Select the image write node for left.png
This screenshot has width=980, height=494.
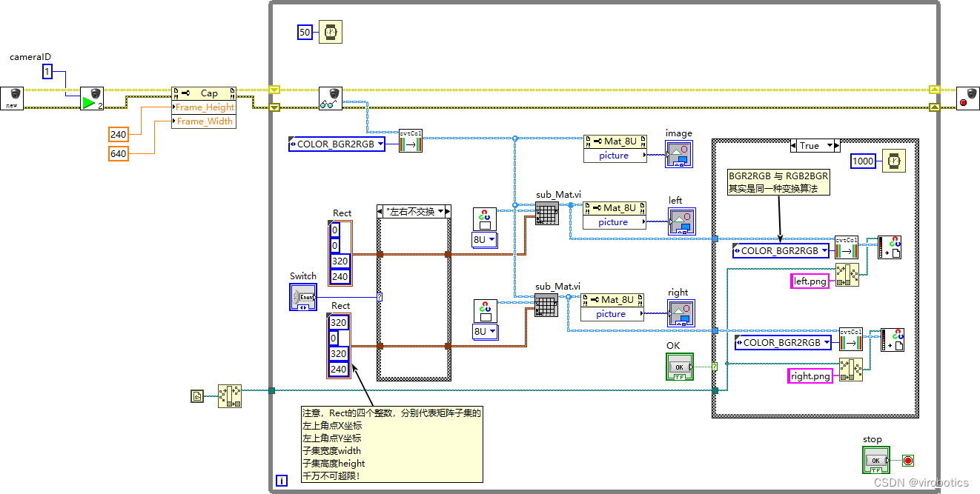coord(890,247)
